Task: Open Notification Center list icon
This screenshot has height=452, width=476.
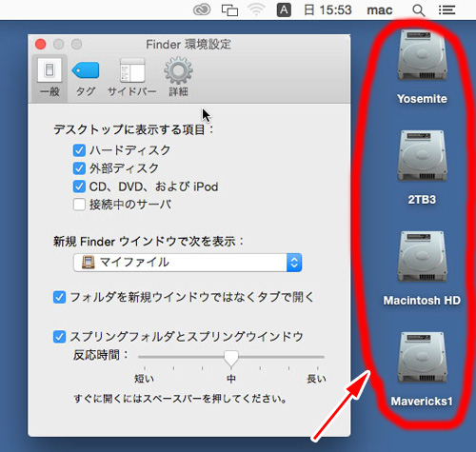Action: (x=446, y=10)
